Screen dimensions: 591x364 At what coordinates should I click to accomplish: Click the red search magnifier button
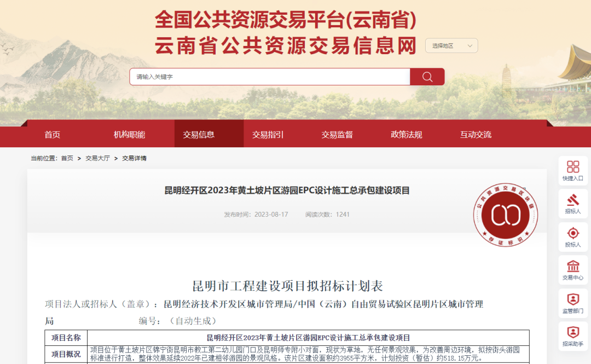pyautogui.click(x=427, y=77)
